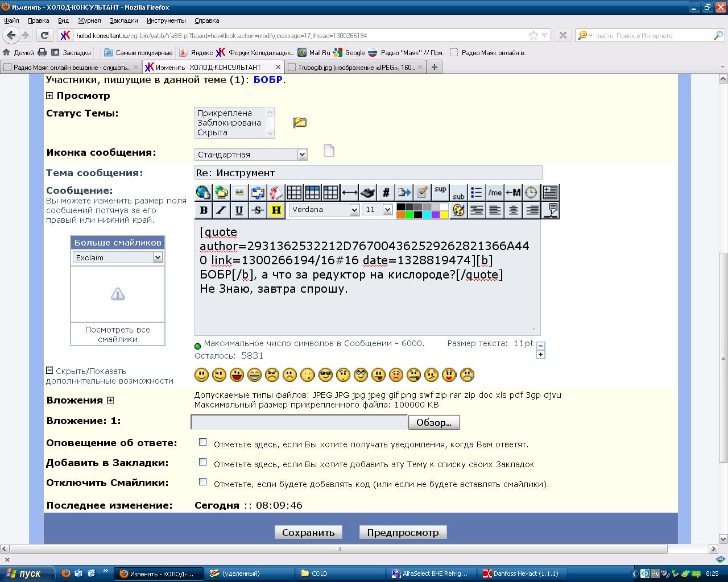Open the Exclaim smiley set dropdown

click(x=118, y=257)
